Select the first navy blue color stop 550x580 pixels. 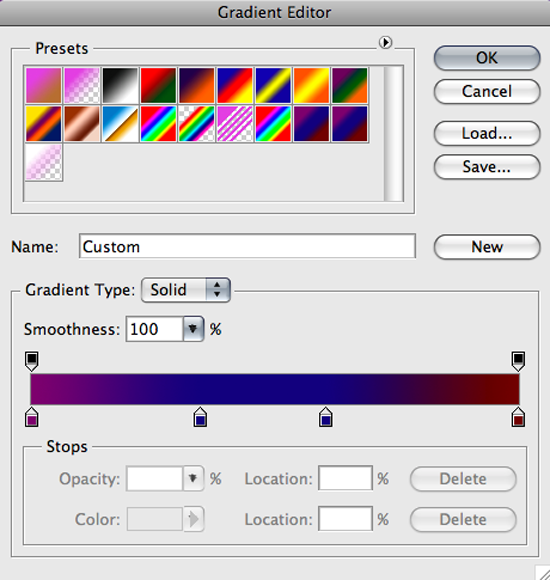coord(200,417)
